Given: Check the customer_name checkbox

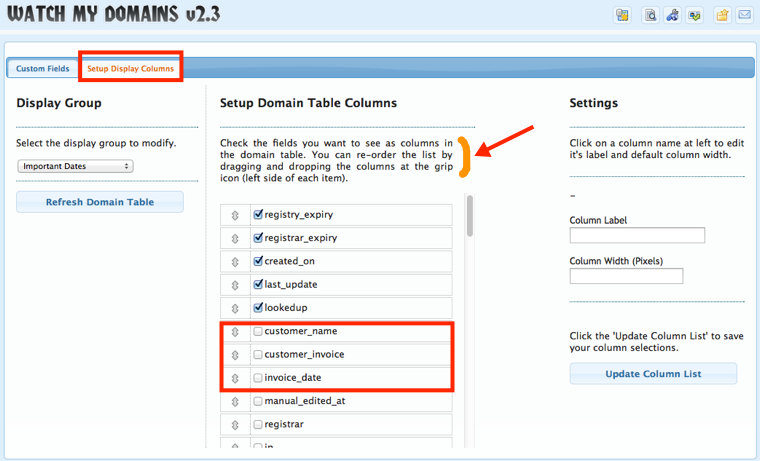Looking at the screenshot, I should click(258, 331).
